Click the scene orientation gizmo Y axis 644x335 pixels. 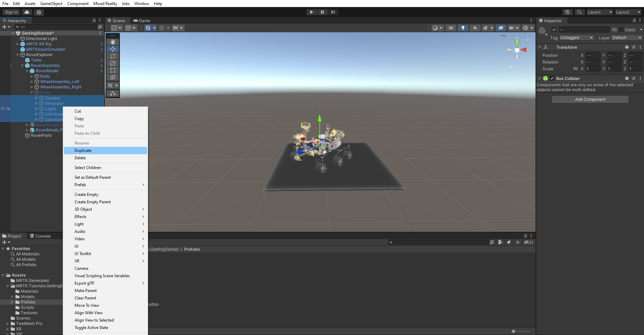point(517,43)
